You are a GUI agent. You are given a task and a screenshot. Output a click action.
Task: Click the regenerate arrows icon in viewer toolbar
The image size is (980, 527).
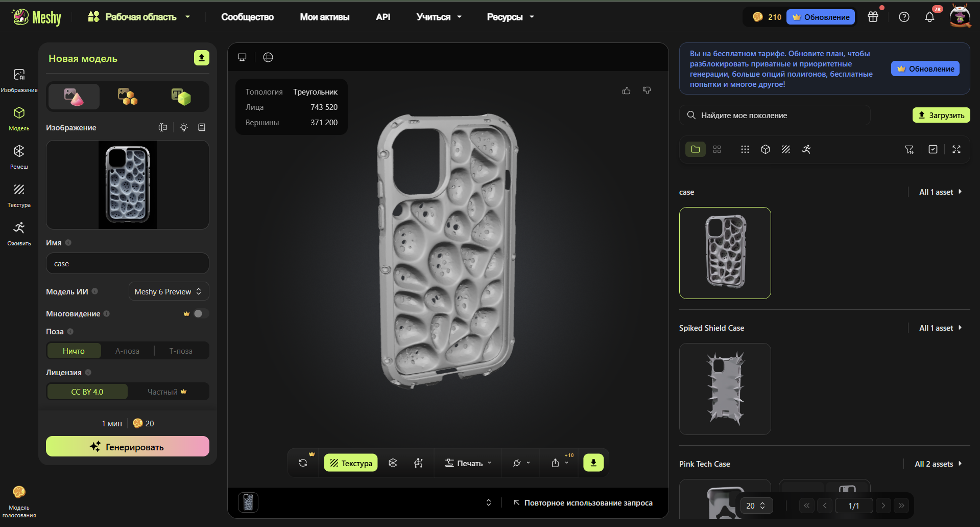pyautogui.click(x=303, y=463)
